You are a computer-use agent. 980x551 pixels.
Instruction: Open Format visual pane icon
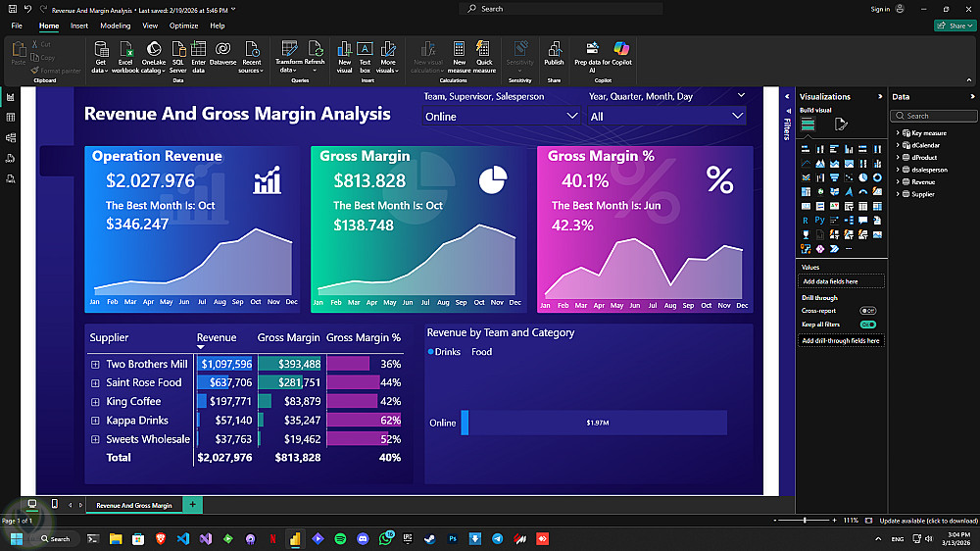point(841,125)
